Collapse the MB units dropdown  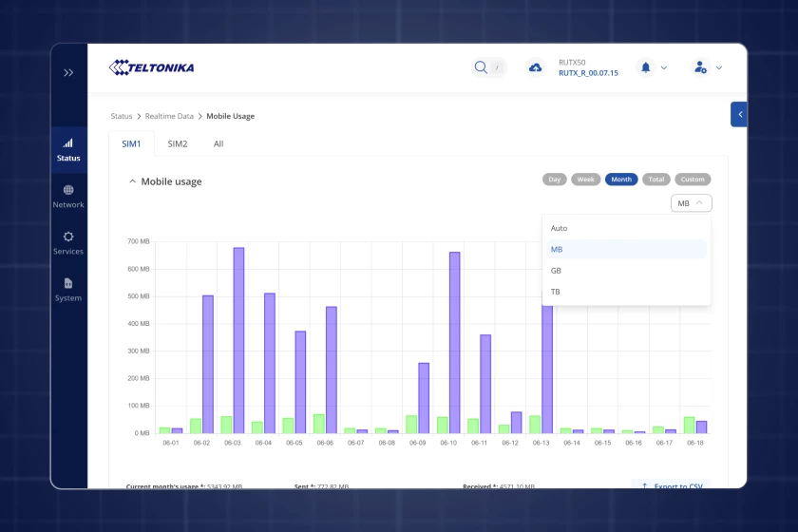tap(691, 203)
